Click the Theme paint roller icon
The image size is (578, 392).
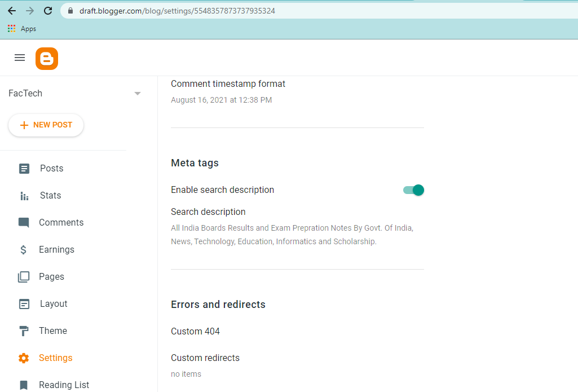click(24, 331)
